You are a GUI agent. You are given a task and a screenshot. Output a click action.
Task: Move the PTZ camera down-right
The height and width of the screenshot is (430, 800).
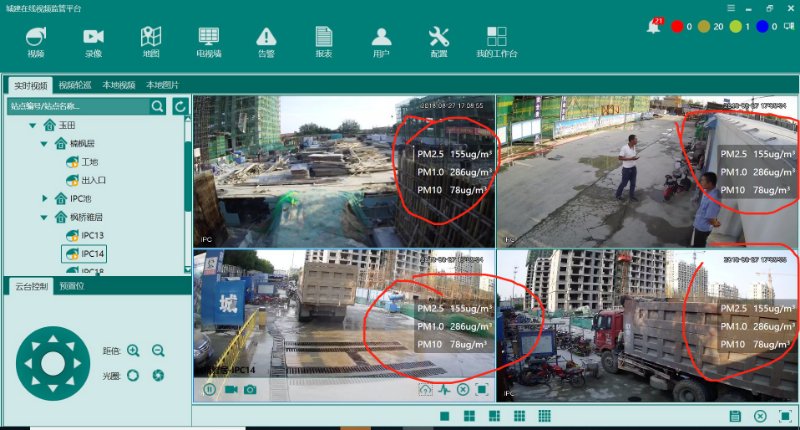pos(70,381)
